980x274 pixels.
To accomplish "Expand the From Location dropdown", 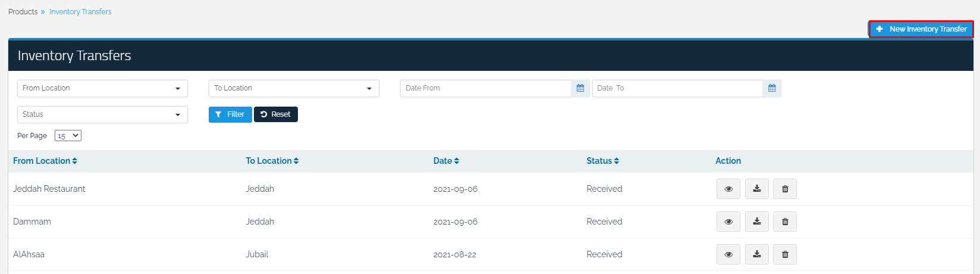I will (x=102, y=88).
